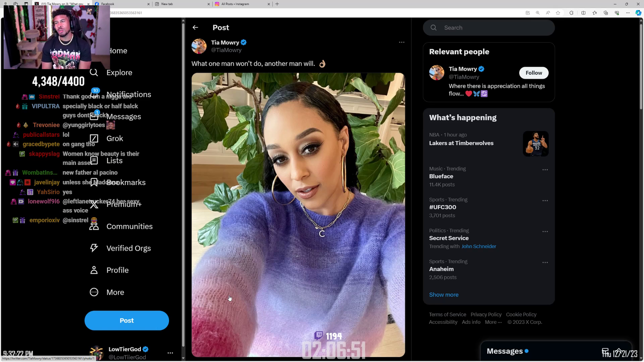Open the Messages drawer header

[556, 352]
